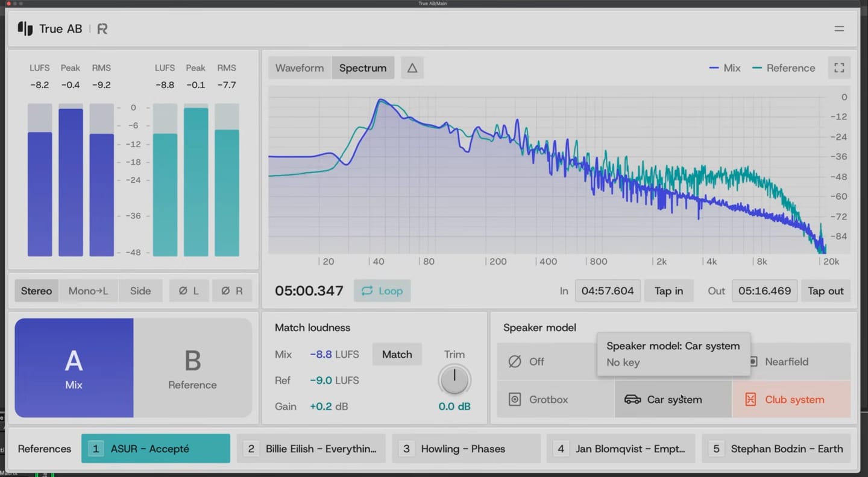Switch to the Waveform tab
The image size is (868, 477).
(300, 68)
